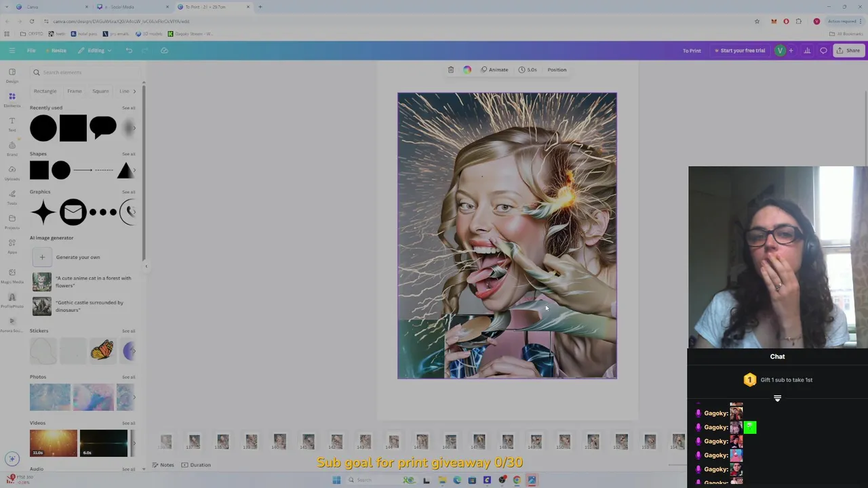Image resolution: width=868 pixels, height=488 pixels.
Task: Click the Search elements field
Action: pyautogui.click(x=86, y=73)
